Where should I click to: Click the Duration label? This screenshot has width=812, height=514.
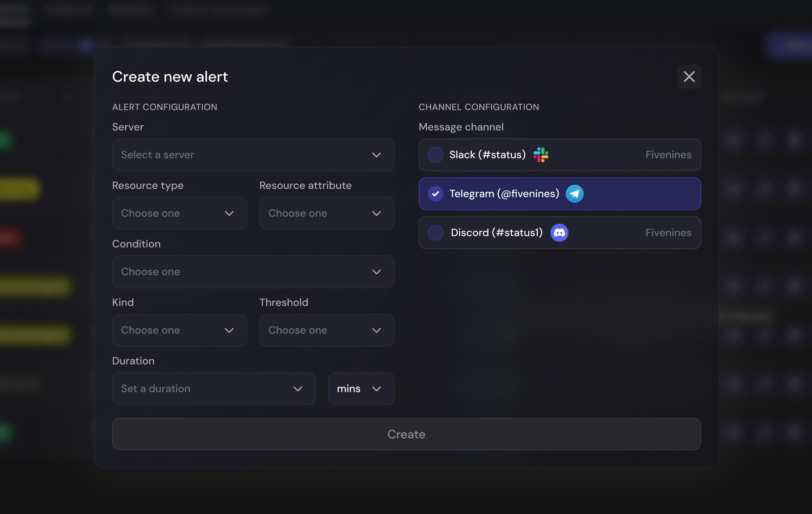(x=133, y=361)
